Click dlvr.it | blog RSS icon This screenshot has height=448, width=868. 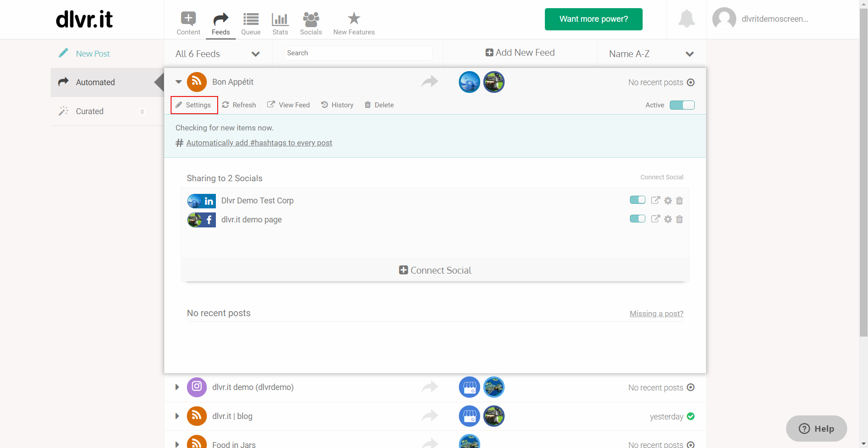pos(196,416)
